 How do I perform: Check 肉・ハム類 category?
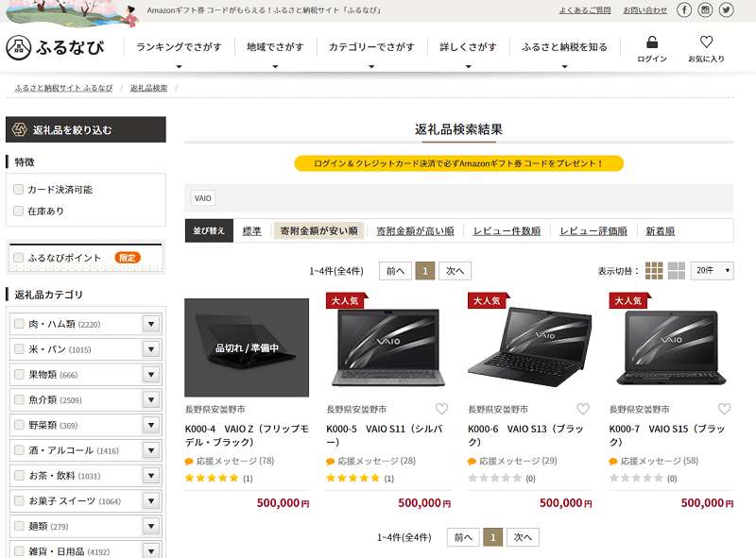coord(19,324)
